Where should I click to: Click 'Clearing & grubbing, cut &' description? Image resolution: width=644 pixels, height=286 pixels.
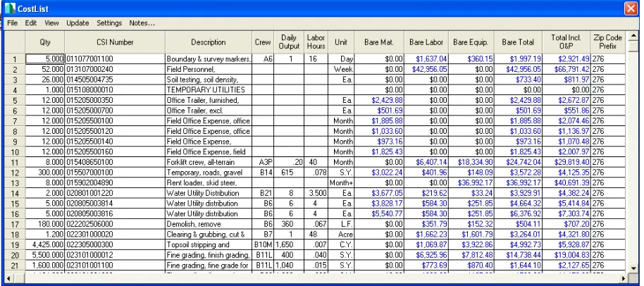pyautogui.click(x=209, y=235)
